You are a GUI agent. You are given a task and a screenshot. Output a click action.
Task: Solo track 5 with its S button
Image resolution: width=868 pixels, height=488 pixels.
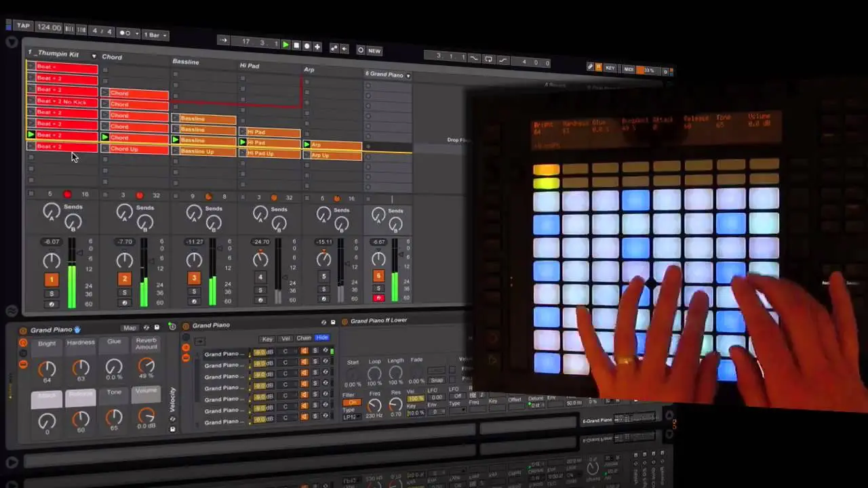click(323, 289)
